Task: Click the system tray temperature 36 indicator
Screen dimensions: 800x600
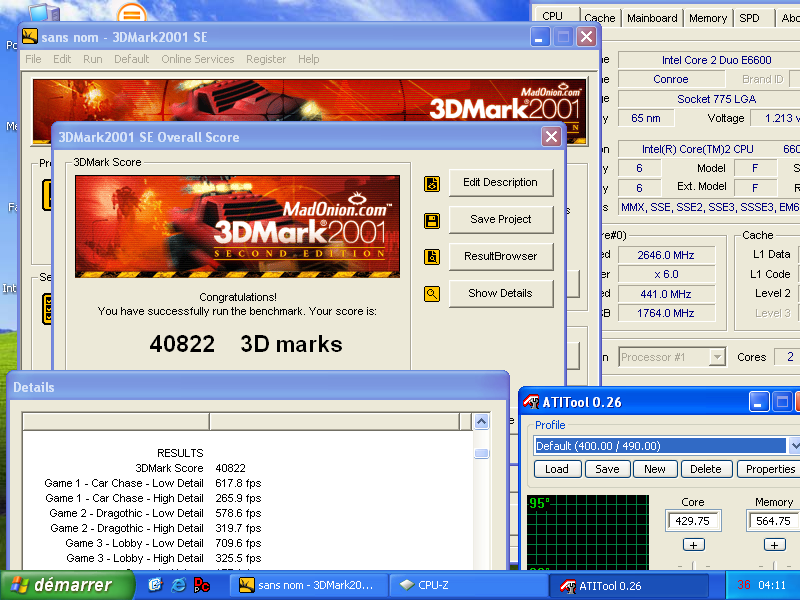Action: point(743,585)
